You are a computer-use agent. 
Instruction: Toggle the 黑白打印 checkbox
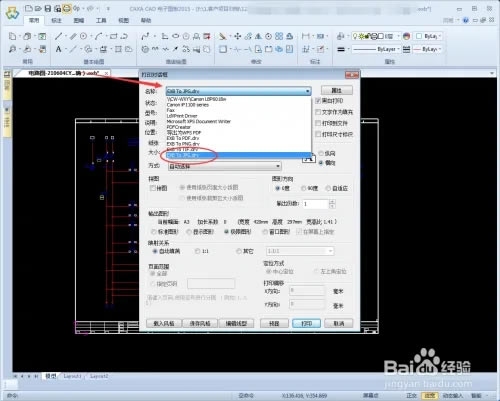click(x=318, y=101)
